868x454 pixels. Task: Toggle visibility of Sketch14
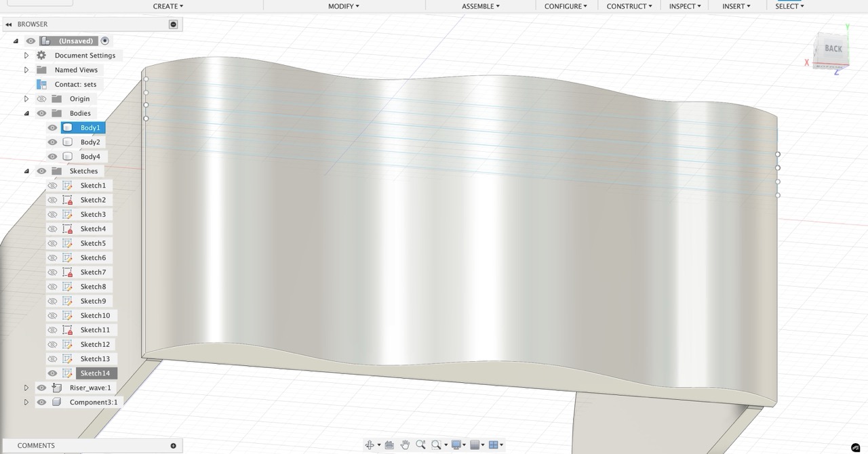52,373
